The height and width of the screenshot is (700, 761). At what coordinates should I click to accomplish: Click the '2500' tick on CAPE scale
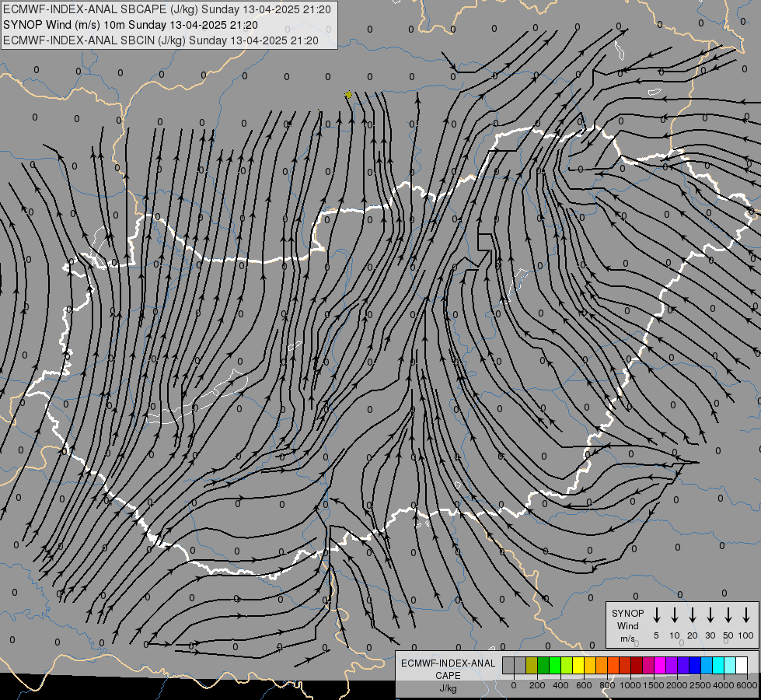tap(700, 685)
